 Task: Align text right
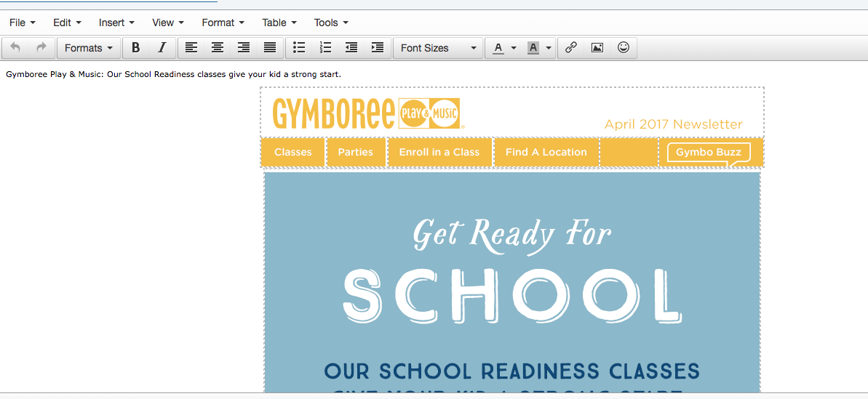click(244, 48)
